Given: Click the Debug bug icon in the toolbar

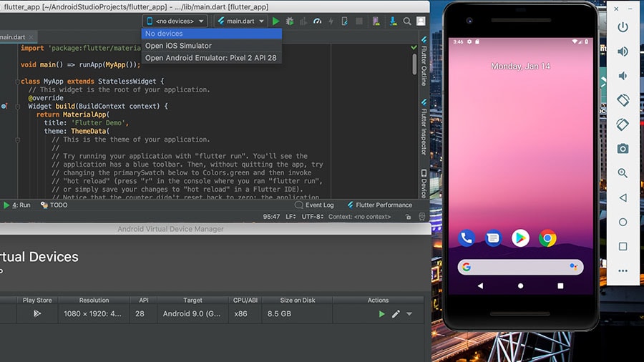Looking at the screenshot, I should 290,21.
